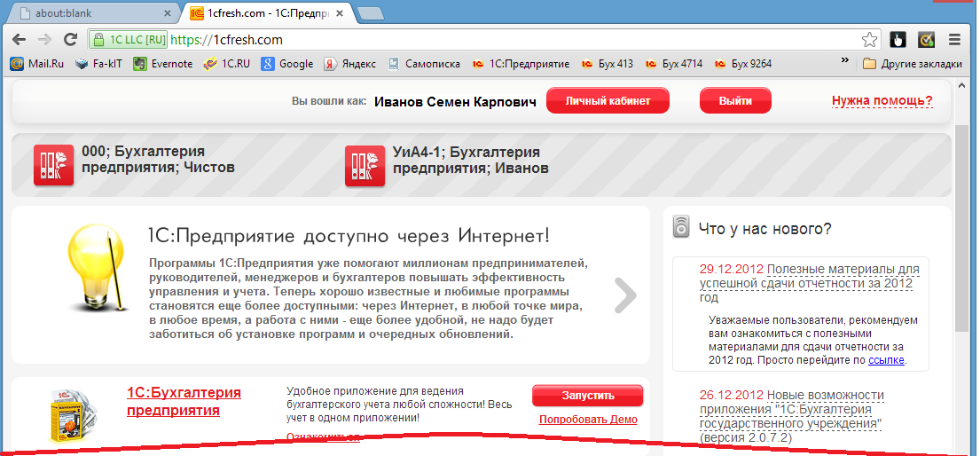Viewport: 980px width, 456px height.
Task: Click user name Иванов Семен Карпович
Action: [455, 102]
